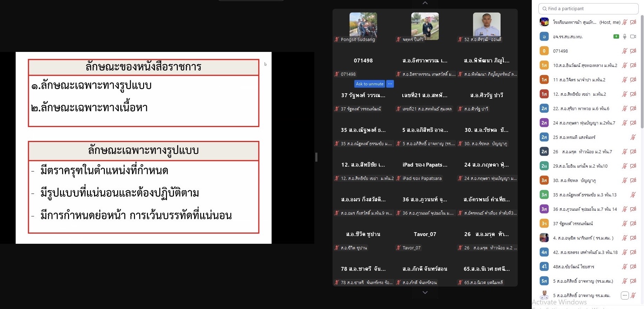The width and height of the screenshot is (644, 309).
Task: Click the host avatar icon in participants list
Action: point(544,22)
